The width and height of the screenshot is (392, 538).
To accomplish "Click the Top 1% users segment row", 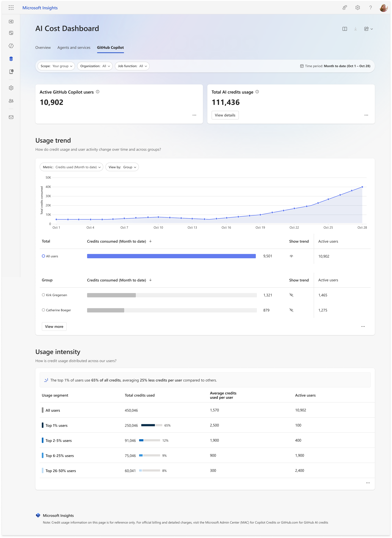I will (207, 425).
